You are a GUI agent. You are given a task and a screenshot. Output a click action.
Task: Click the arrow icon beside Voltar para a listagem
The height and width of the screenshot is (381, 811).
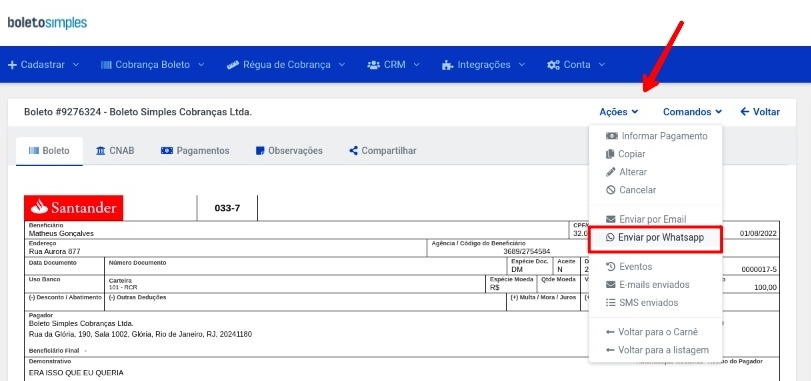pyautogui.click(x=610, y=350)
